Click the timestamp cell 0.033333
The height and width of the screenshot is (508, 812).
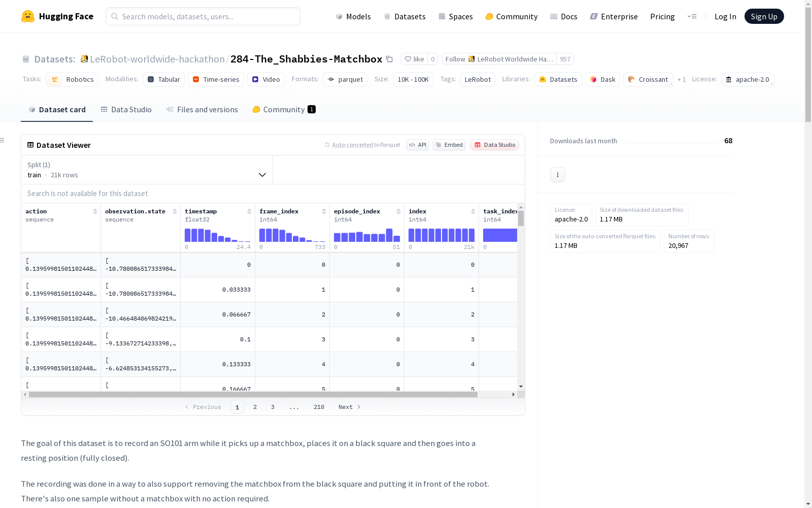tap(218, 290)
